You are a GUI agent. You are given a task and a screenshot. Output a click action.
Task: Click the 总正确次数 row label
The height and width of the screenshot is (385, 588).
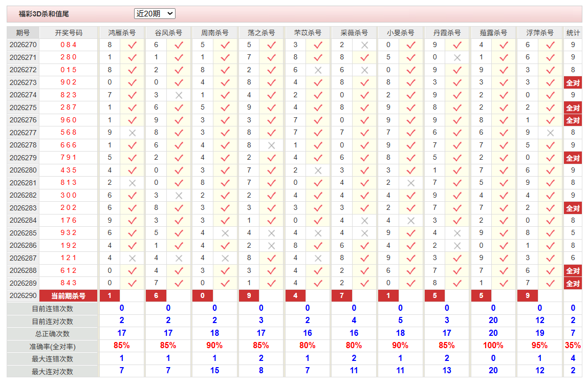point(53,334)
